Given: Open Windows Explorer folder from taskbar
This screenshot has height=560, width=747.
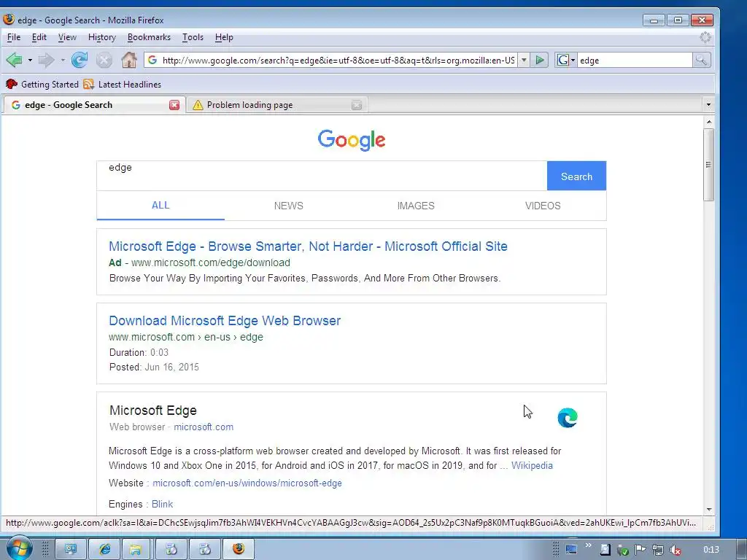Looking at the screenshot, I should [x=136, y=550].
